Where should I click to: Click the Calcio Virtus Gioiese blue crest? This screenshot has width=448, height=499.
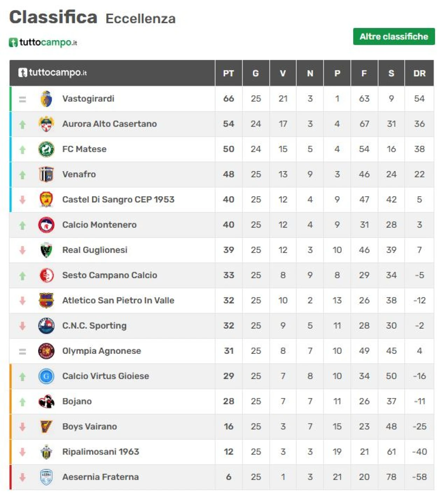pos(46,376)
